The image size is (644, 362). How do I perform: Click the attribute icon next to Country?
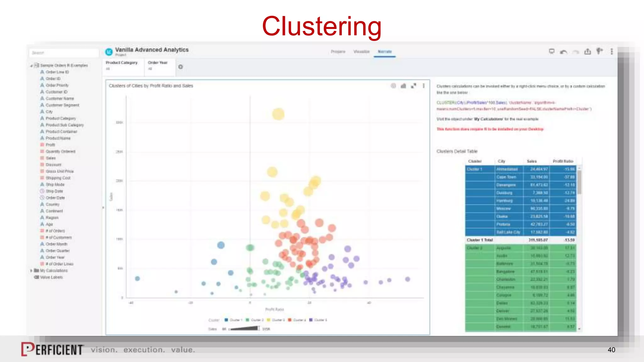[42, 204]
